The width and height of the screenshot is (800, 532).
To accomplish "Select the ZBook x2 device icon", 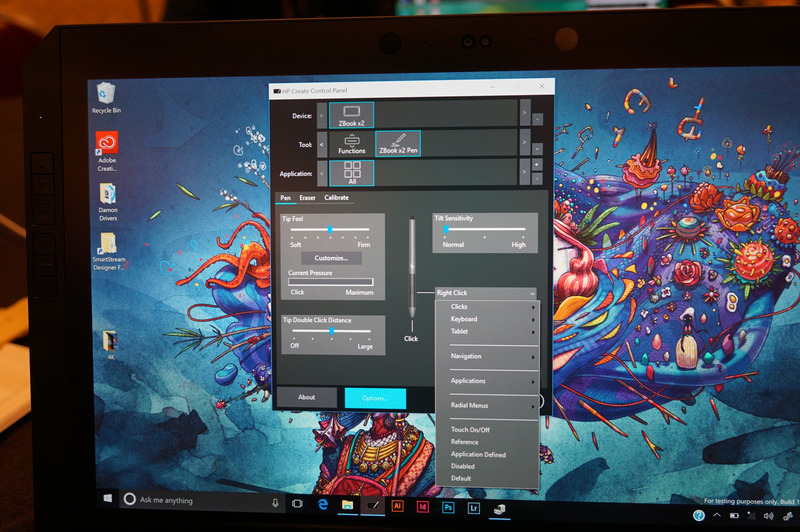I will click(x=351, y=115).
